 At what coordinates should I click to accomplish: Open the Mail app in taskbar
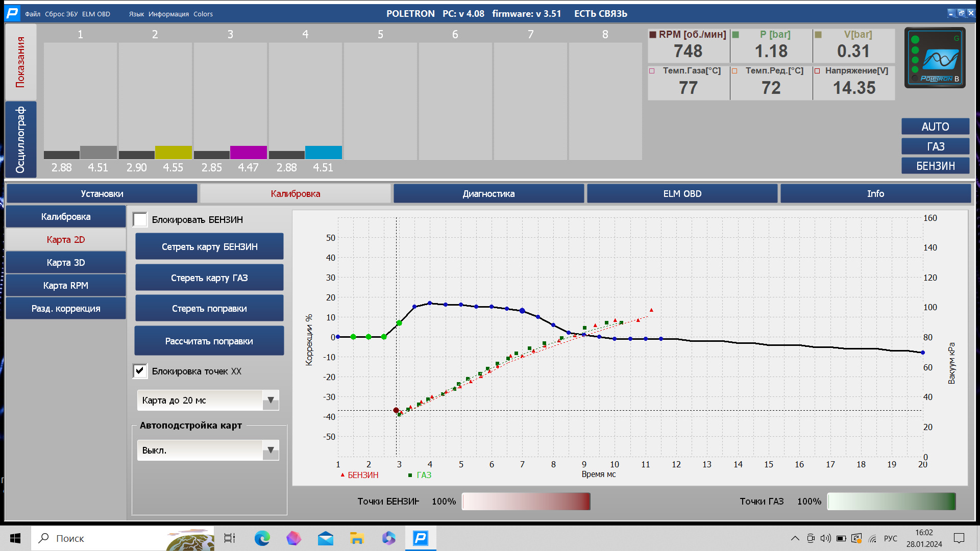click(x=325, y=538)
